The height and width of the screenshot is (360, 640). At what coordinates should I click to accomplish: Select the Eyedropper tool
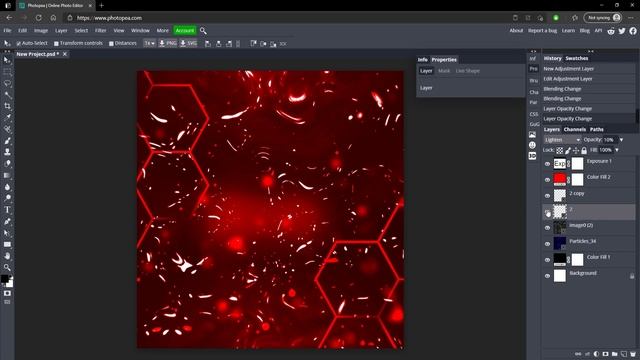click(7, 118)
